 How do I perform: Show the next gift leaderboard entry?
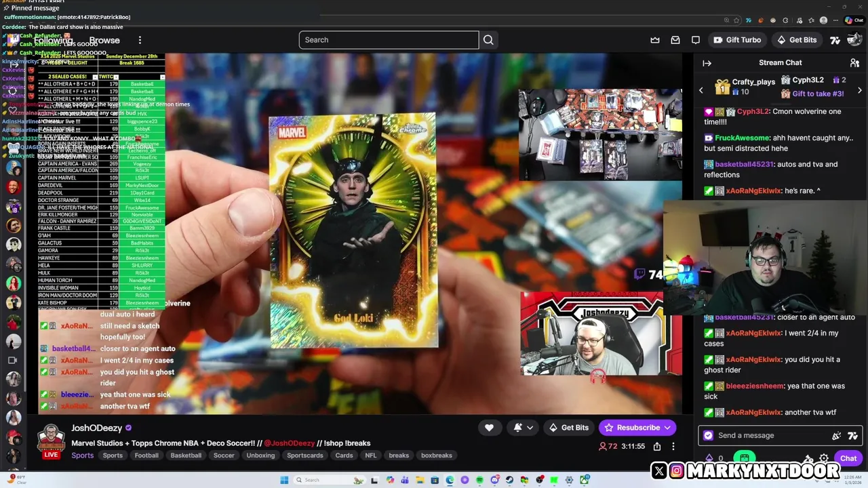click(859, 90)
